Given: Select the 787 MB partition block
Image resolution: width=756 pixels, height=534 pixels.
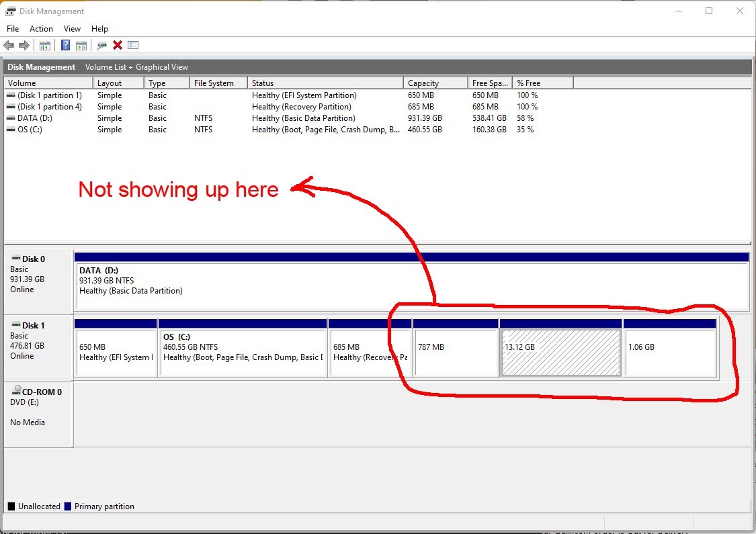Looking at the screenshot, I should coord(456,347).
